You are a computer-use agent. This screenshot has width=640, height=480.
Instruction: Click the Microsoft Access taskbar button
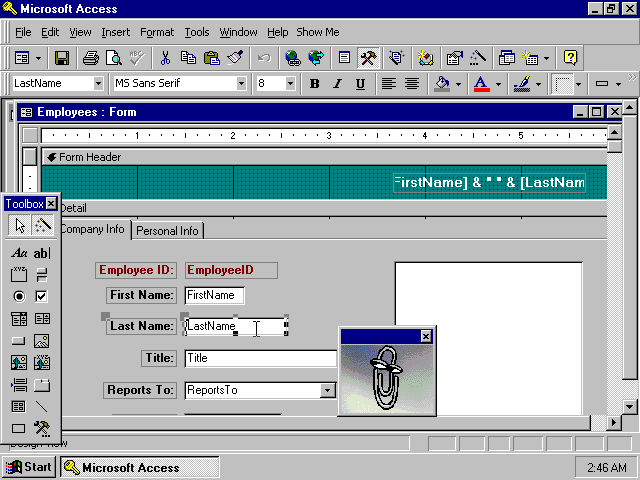pyautogui.click(x=140, y=467)
